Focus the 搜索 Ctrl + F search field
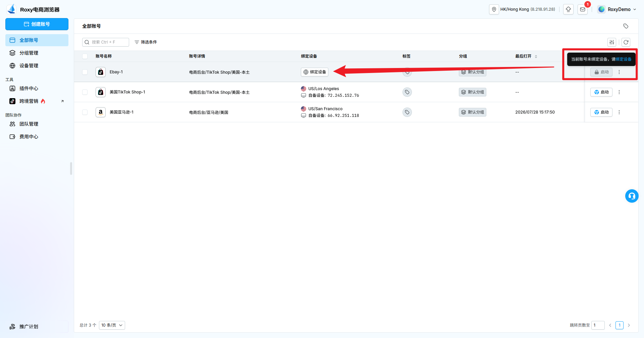644x338 pixels. tap(106, 42)
